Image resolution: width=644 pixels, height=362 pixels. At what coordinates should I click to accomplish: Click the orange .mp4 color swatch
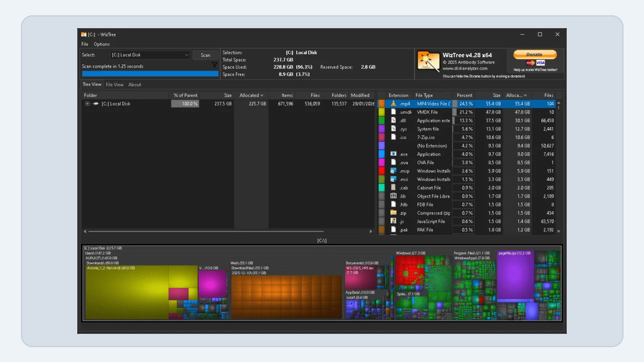382,104
